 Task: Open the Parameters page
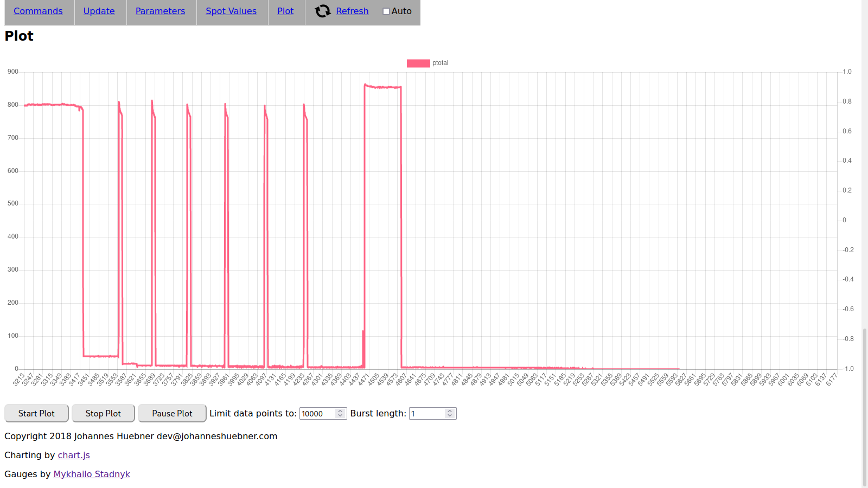[160, 11]
